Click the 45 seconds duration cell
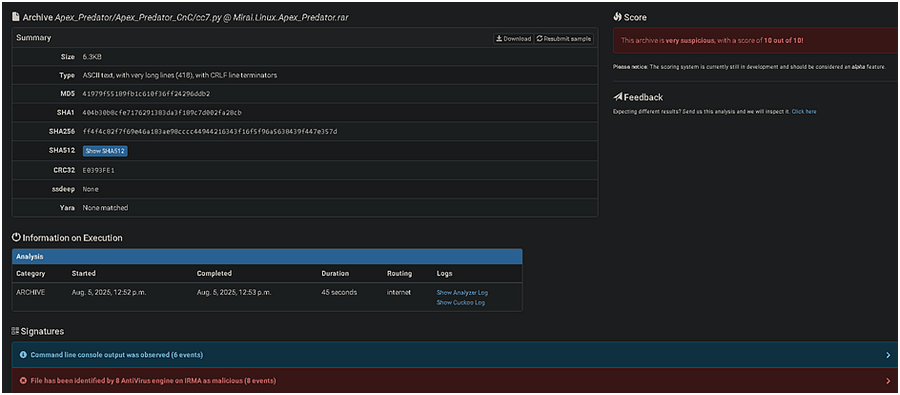 pos(339,293)
